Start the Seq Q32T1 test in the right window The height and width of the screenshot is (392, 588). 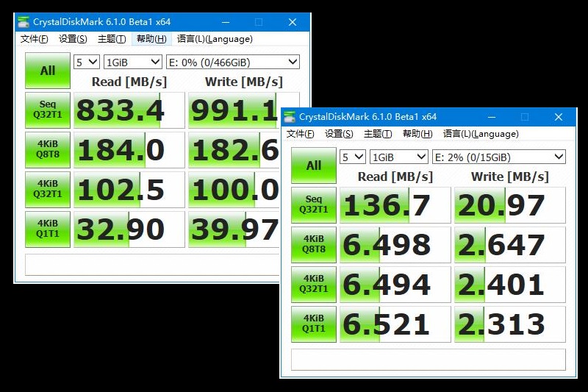314,204
